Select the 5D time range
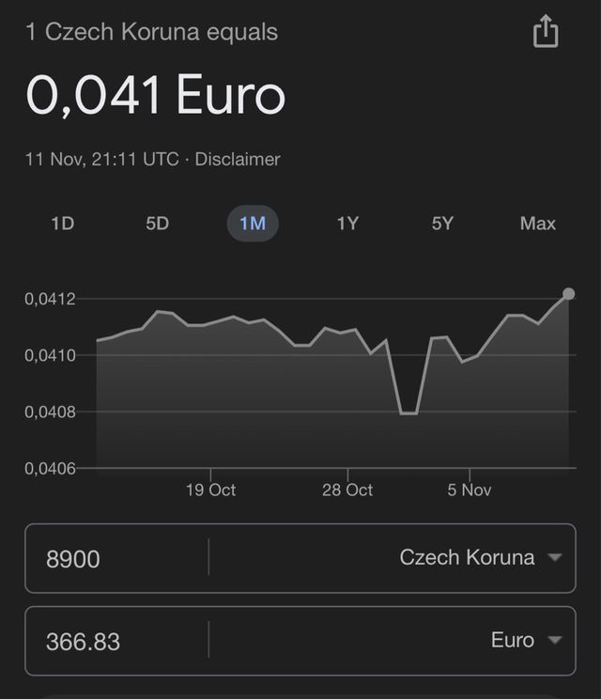Screen dimensions: 601x700 pos(157,224)
